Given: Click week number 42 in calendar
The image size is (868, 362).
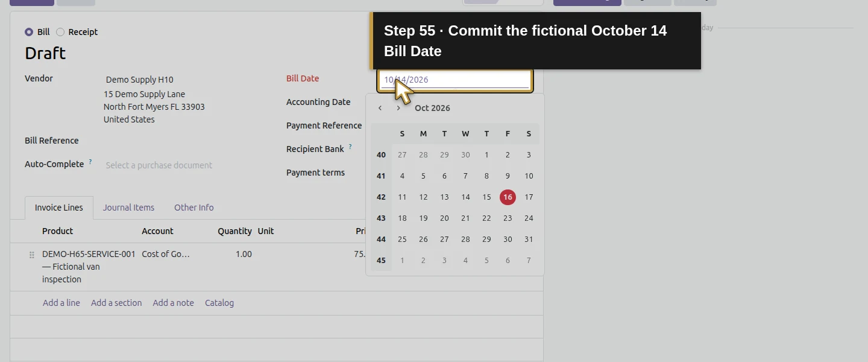Looking at the screenshot, I should (381, 197).
